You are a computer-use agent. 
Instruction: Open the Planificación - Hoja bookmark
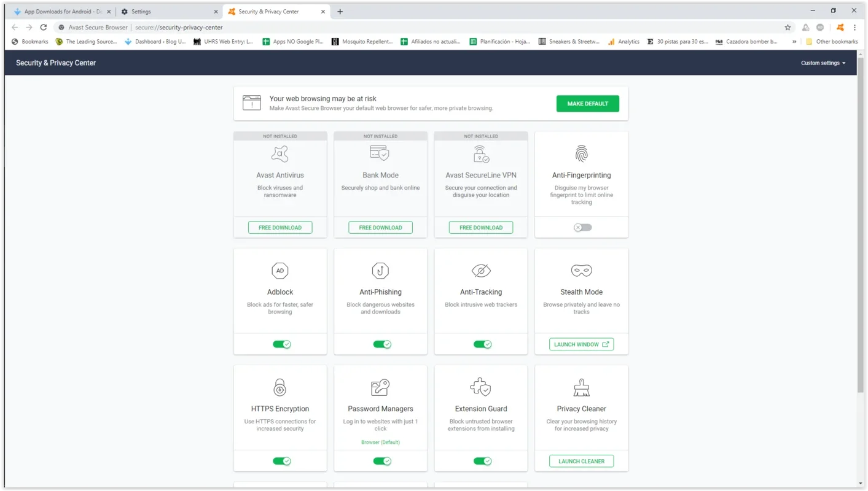[499, 42]
